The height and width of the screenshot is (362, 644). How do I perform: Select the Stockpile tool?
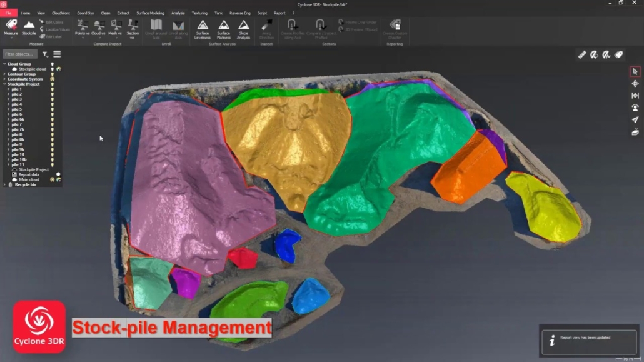pos(29,27)
